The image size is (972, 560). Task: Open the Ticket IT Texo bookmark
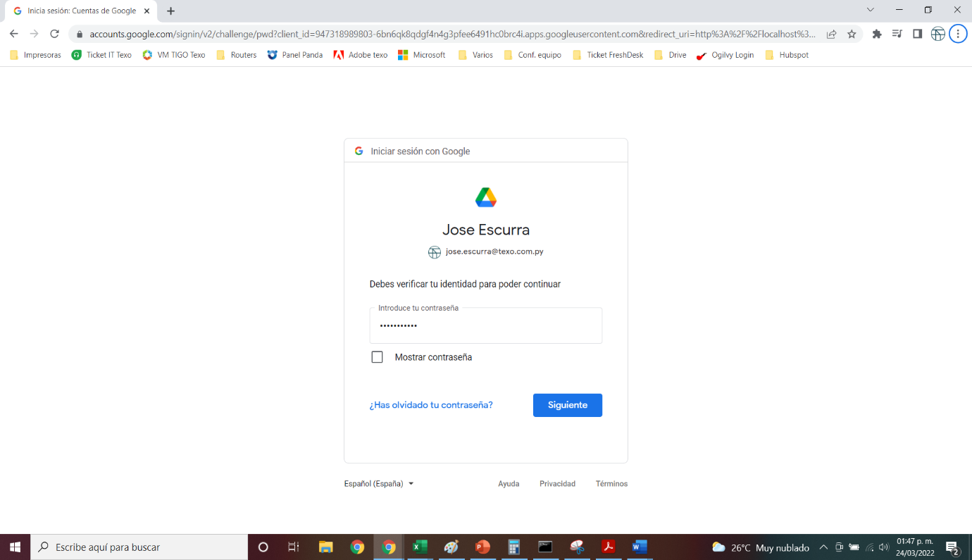click(101, 55)
